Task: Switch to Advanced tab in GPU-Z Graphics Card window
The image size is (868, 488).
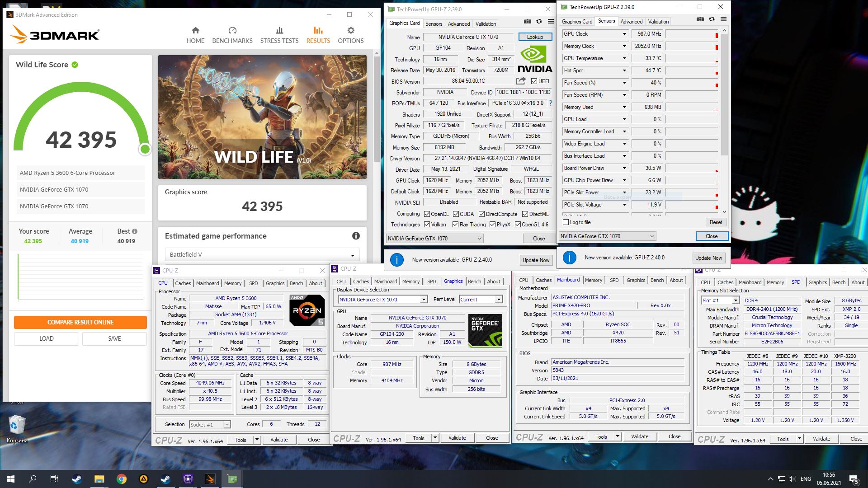Action: 459,23
